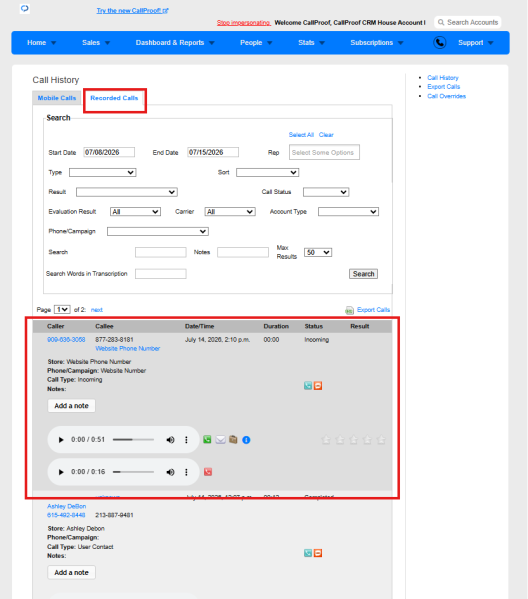Click the End Date field
Image resolution: width=528 pixels, height=599 pixels.
pyautogui.click(x=213, y=152)
